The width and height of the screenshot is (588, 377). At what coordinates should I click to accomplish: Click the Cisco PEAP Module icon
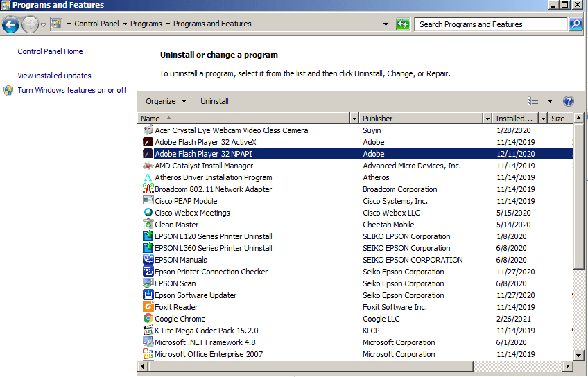pyautogui.click(x=148, y=201)
